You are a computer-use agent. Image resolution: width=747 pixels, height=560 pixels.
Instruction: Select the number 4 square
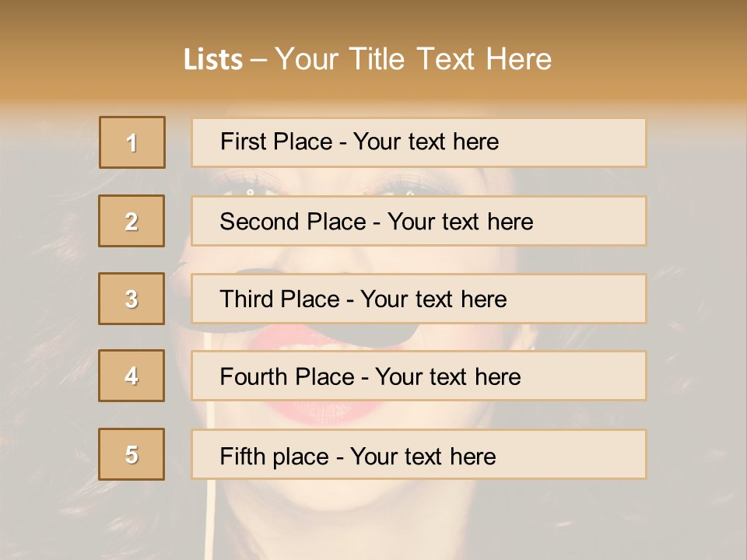click(132, 376)
